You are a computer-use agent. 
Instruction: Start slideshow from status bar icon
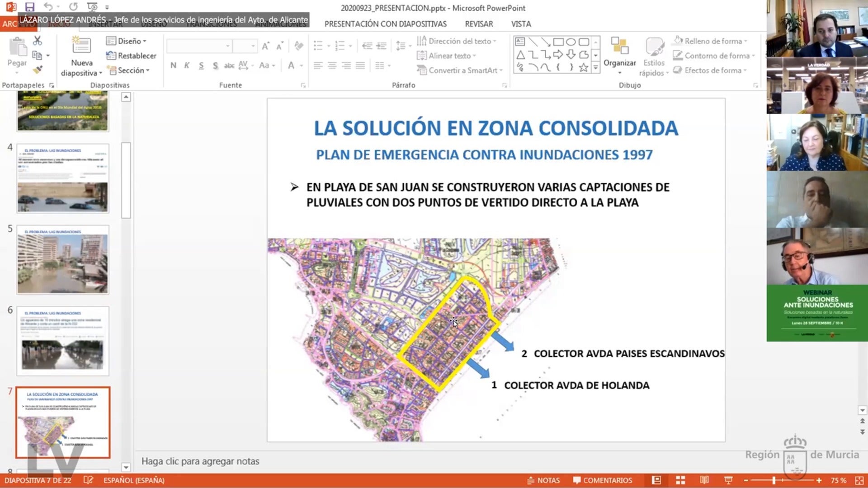[728, 480]
